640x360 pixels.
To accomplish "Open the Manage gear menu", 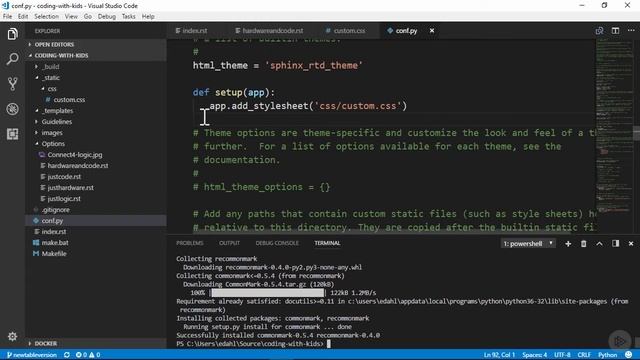I will [12, 336].
